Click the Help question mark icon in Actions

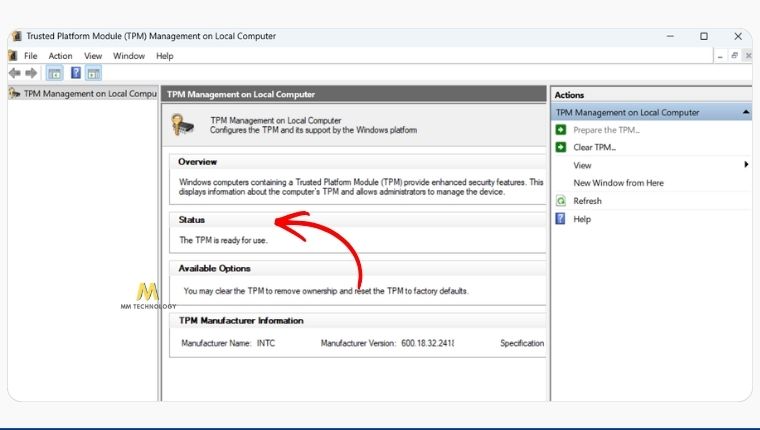[x=560, y=219]
